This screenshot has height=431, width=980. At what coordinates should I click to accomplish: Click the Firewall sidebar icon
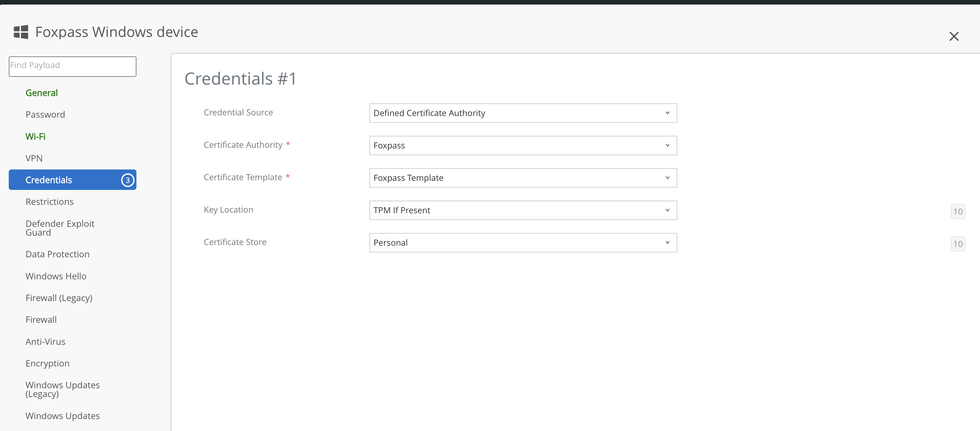(41, 319)
